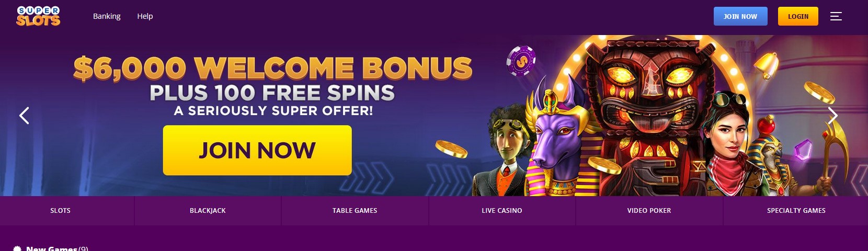Viewport: 868px width, 251px height.
Task: Go to previous banner slide arrow
Action: [24, 116]
